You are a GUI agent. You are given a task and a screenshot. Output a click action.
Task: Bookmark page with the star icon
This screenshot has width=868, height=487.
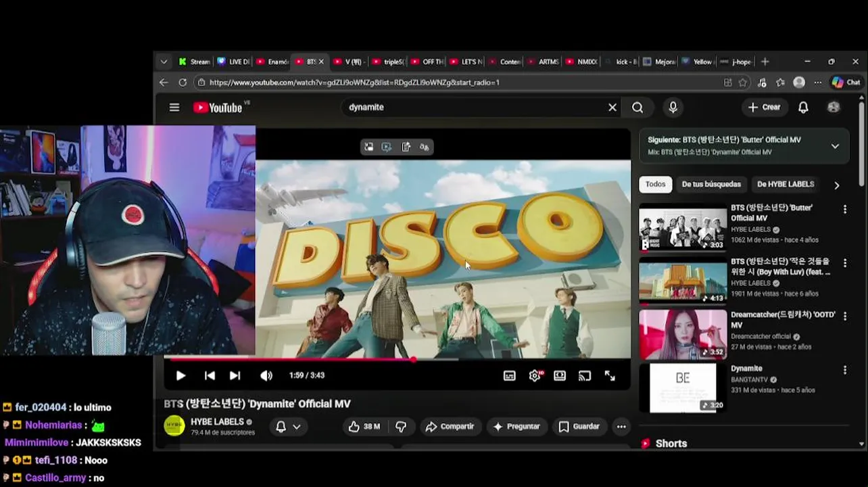pos(743,83)
